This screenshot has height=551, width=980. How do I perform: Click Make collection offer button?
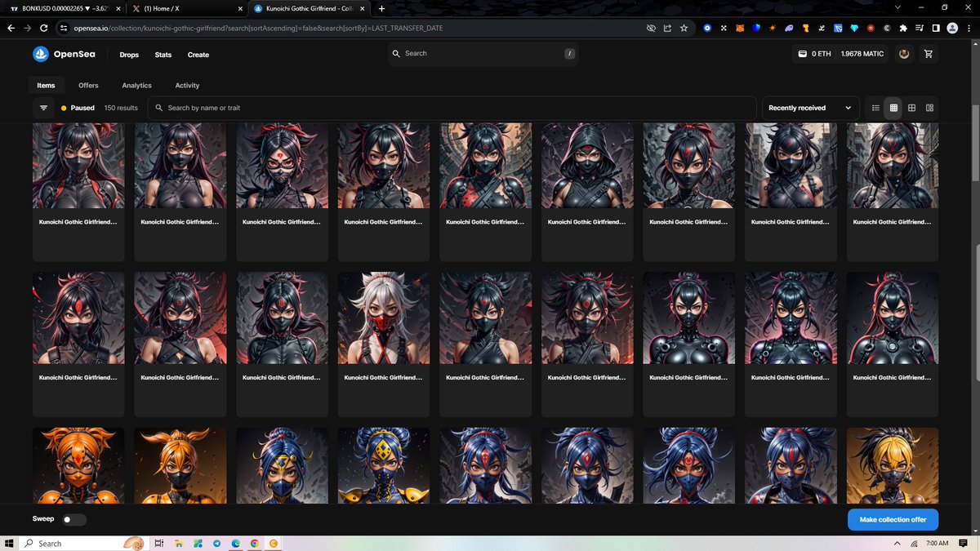pos(893,519)
